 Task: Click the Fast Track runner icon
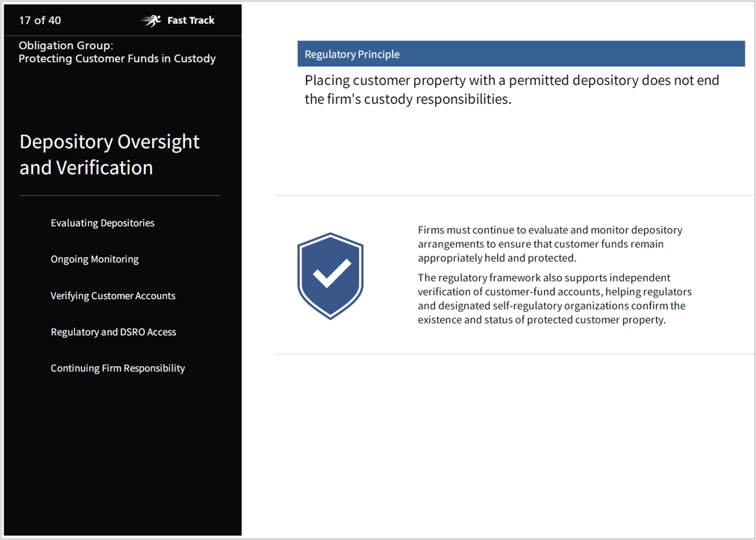(x=151, y=21)
